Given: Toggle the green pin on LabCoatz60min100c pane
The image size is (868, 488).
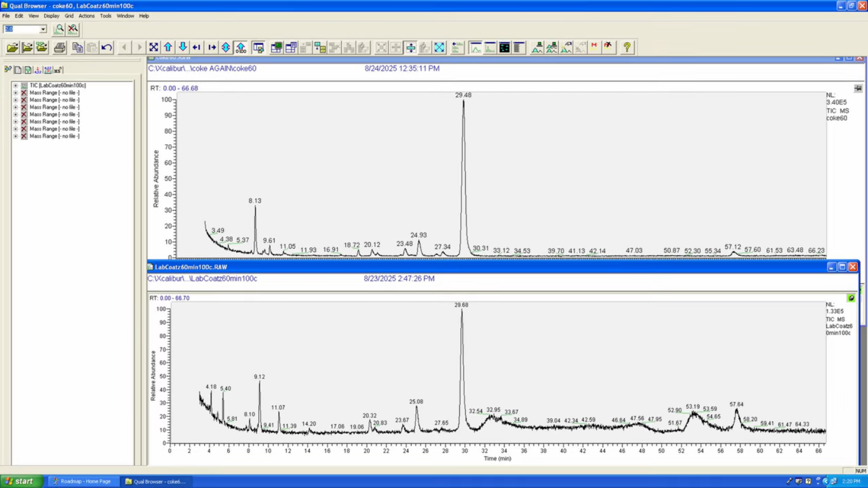Looking at the screenshot, I should click(851, 298).
